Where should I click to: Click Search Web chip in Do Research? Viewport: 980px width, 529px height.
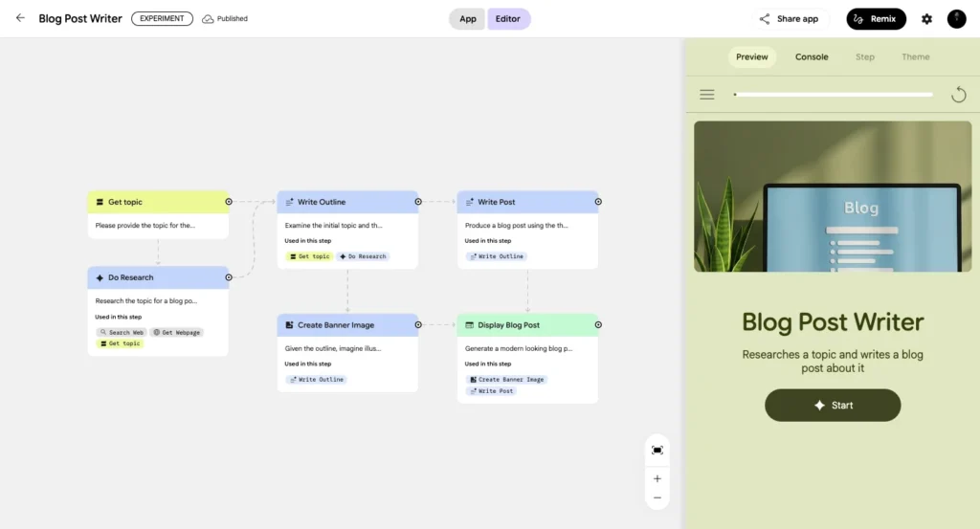pyautogui.click(x=122, y=332)
